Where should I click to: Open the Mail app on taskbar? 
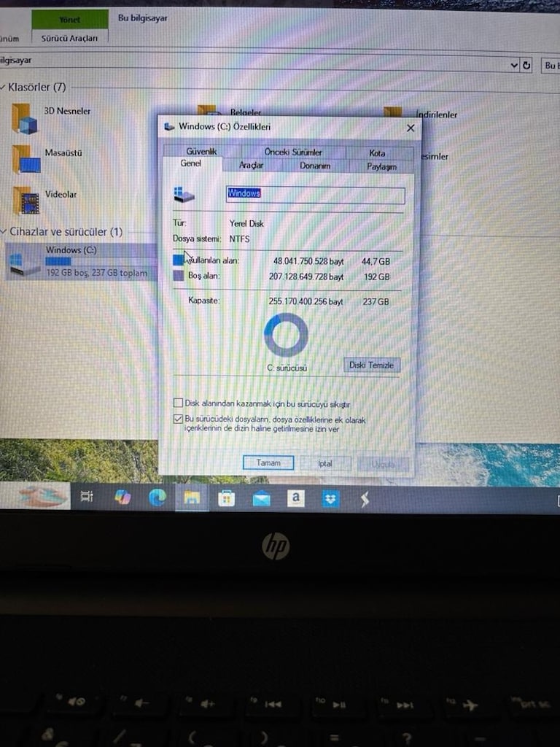click(x=262, y=499)
